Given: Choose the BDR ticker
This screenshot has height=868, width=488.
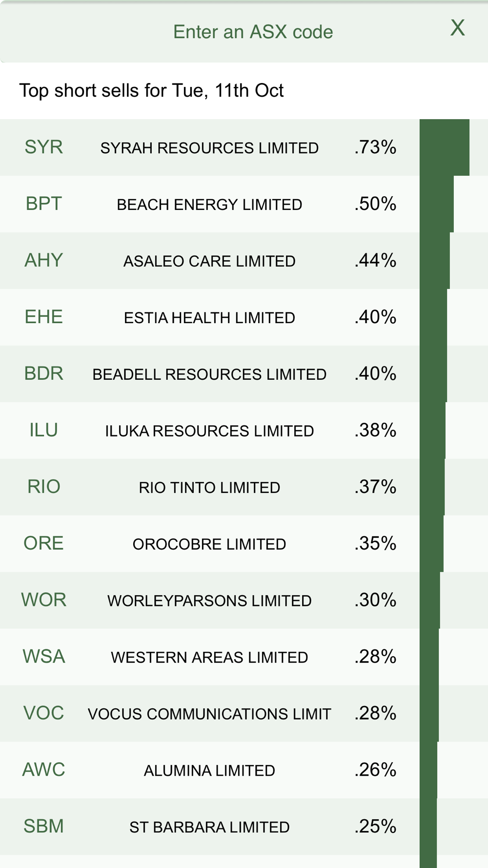Looking at the screenshot, I should click(43, 373).
